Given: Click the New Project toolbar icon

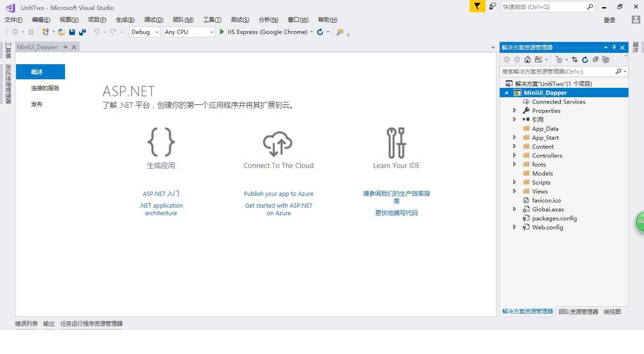Looking at the screenshot, I should click(x=45, y=32).
